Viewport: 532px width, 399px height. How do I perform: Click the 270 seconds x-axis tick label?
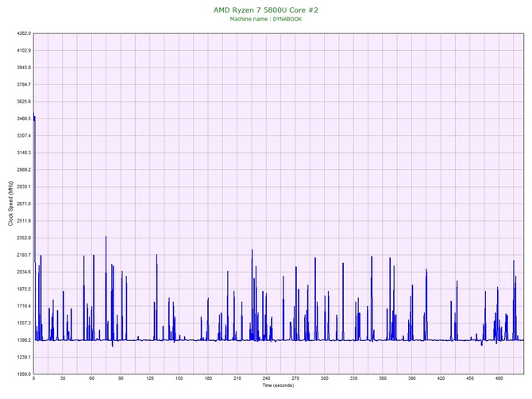pos(295,378)
